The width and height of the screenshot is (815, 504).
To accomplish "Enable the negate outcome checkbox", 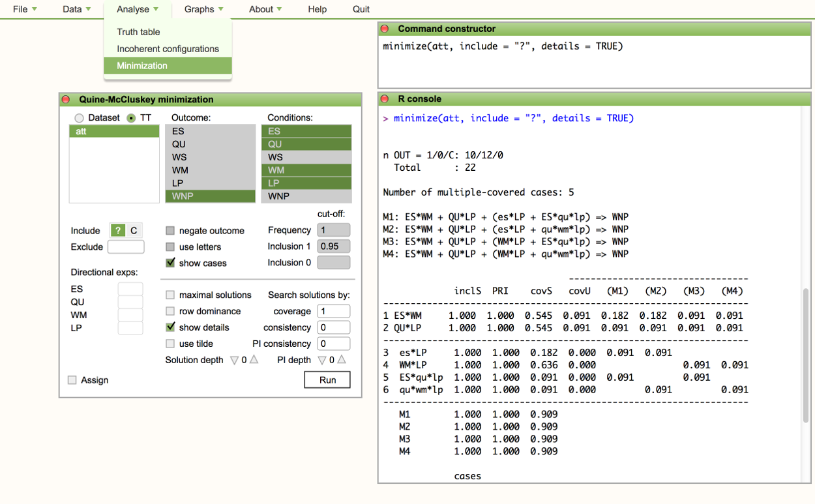I will tap(170, 231).
